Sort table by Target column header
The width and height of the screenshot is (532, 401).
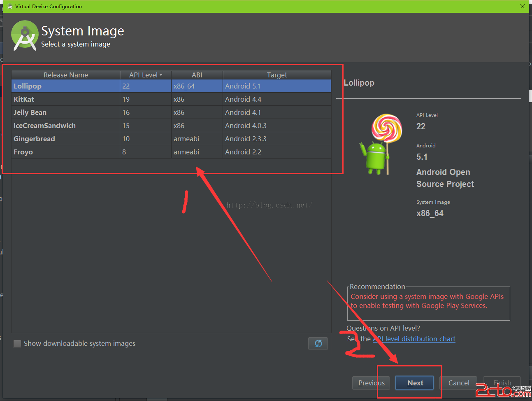[277, 75]
